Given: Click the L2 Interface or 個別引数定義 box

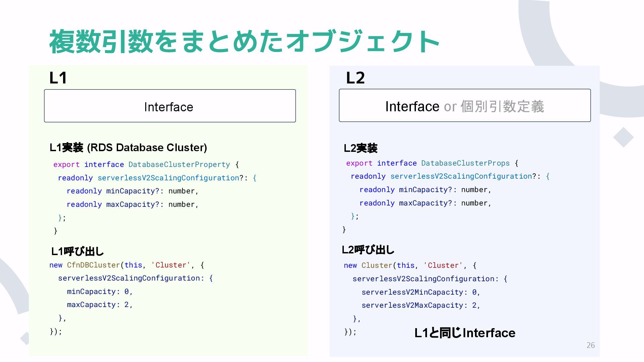Looking at the screenshot, I should [465, 106].
